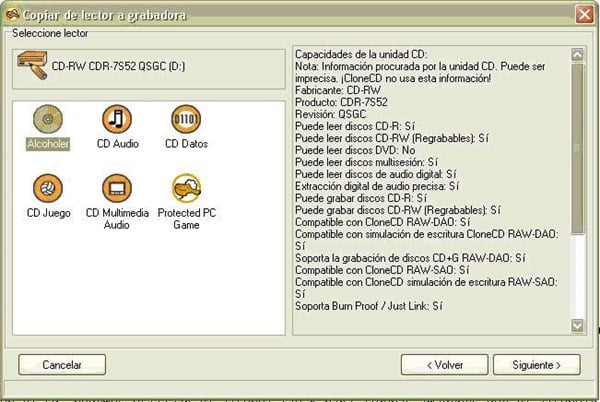
Task: Click 'Puede grabar discos CD-R: Sí' line
Action: 360,198
